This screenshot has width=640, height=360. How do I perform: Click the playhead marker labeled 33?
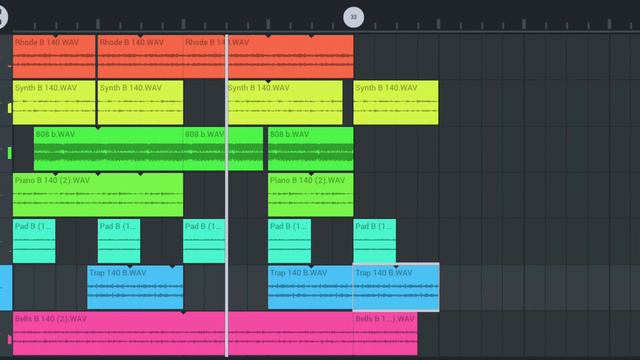click(353, 17)
